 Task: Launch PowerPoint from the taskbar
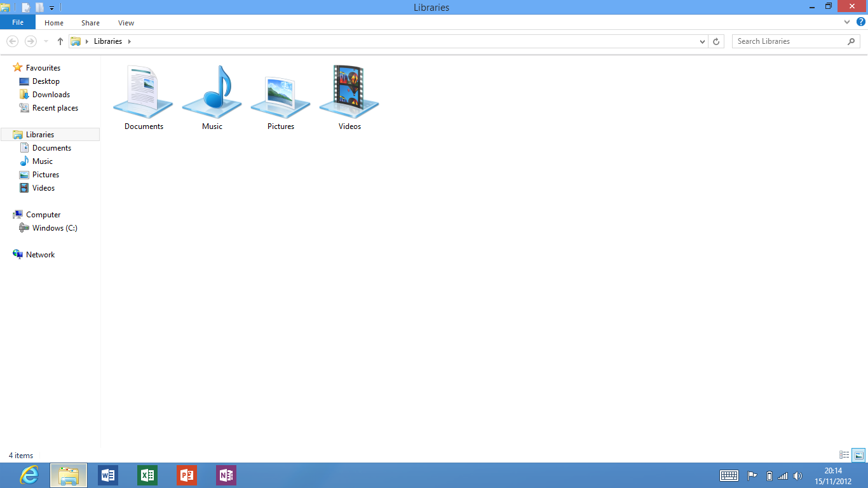tap(187, 475)
